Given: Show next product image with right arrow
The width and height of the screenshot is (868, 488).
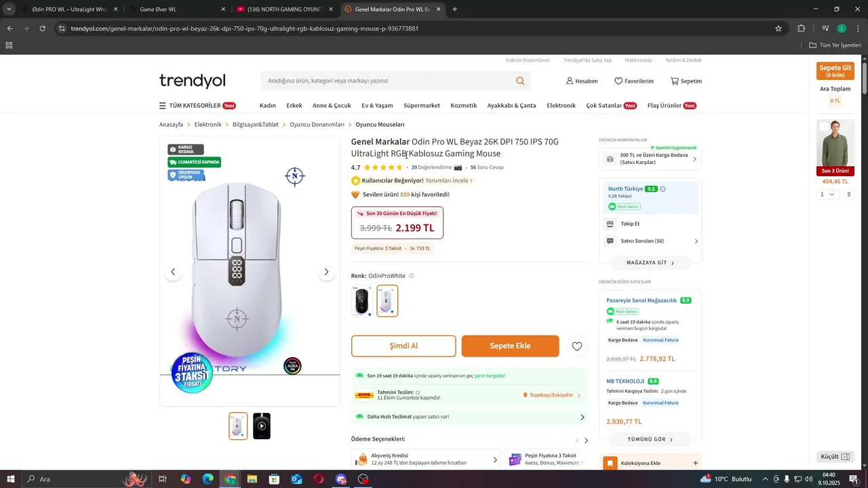Looking at the screenshot, I should (x=326, y=272).
